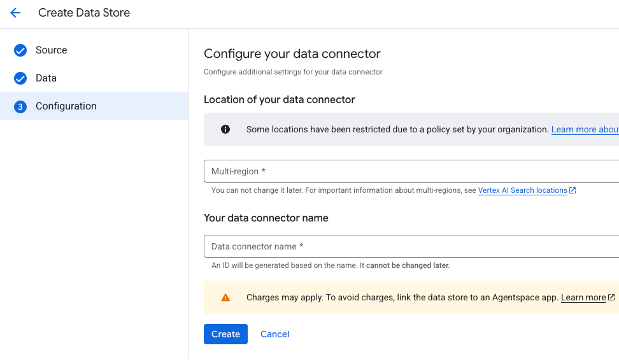
Task: Click the Create Data Store page title
Action: (x=84, y=13)
